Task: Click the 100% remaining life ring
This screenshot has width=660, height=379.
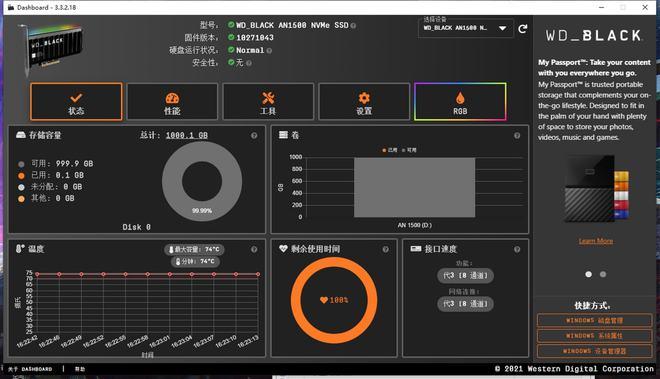Action: 334,300
